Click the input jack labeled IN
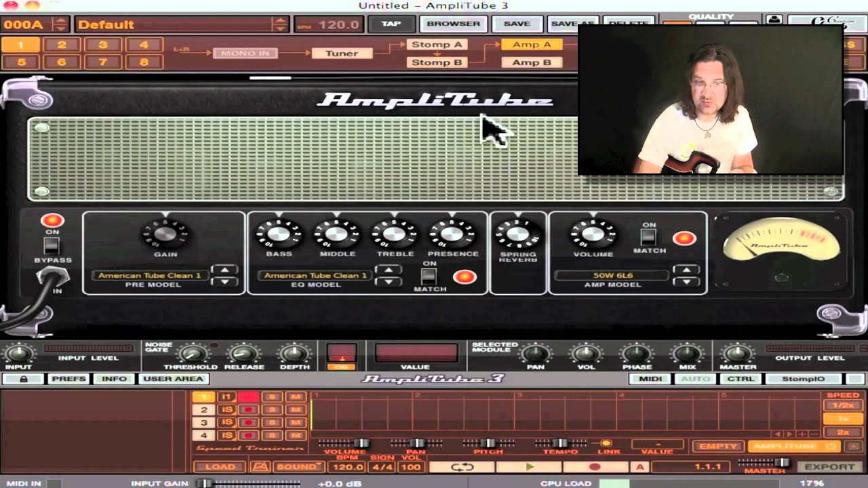This screenshot has width=868, height=488. tap(52, 277)
